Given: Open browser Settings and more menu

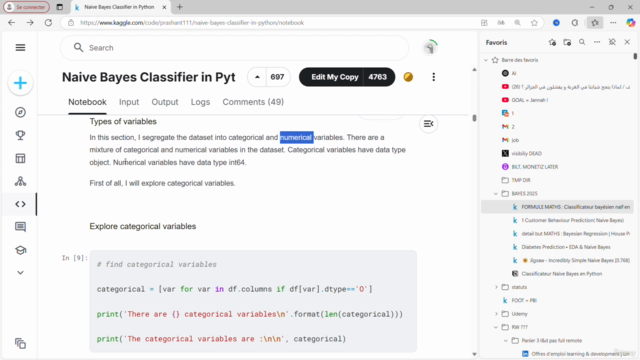Looking at the screenshot, I should point(613,23).
